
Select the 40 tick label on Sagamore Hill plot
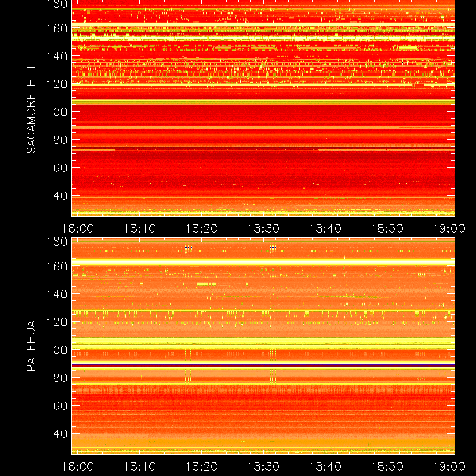pyautogui.click(x=61, y=196)
